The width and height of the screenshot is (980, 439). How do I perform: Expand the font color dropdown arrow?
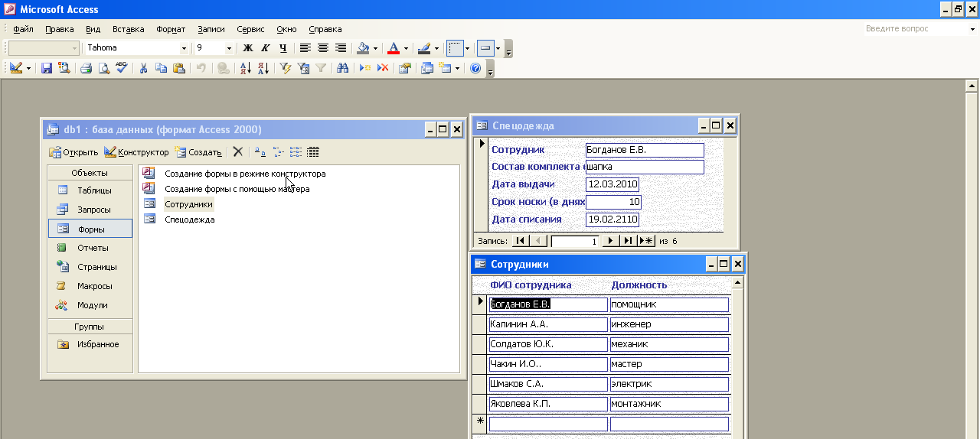(x=406, y=47)
